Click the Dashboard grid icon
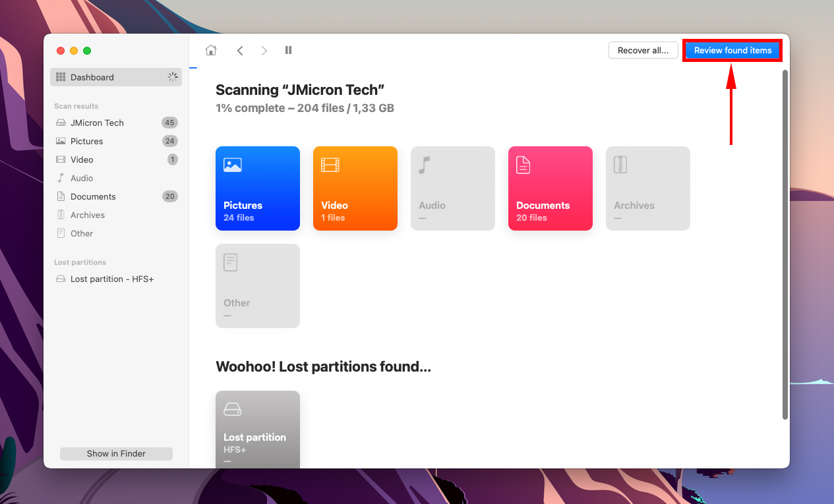834x504 pixels. pyautogui.click(x=61, y=77)
